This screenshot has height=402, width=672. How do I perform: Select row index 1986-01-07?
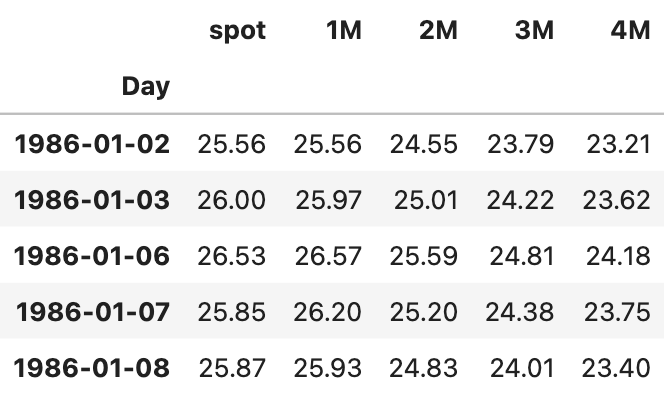tap(93, 312)
